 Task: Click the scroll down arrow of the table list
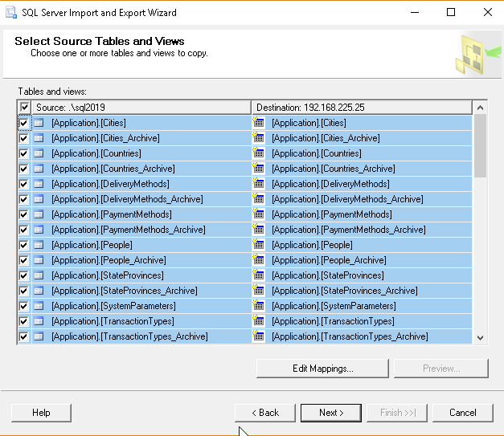pos(481,338)
